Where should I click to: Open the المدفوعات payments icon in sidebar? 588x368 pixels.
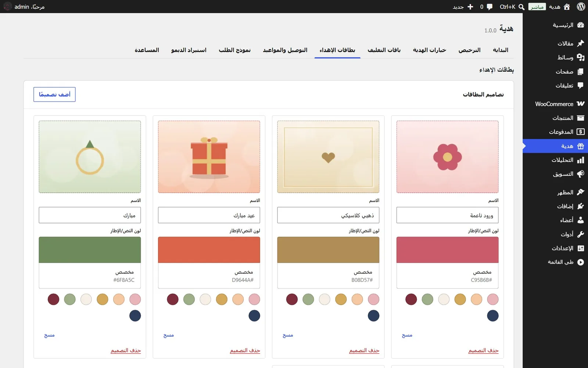pos(581,132)
